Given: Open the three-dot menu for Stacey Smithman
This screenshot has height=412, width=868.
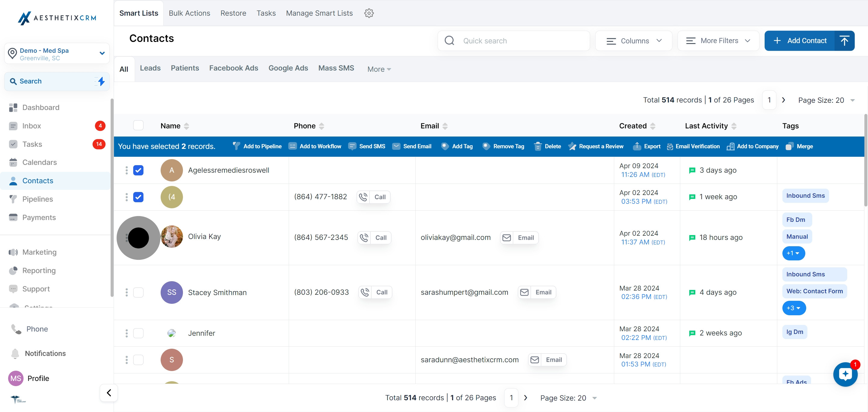Looking at the screenshot, I should coord(127,292).
